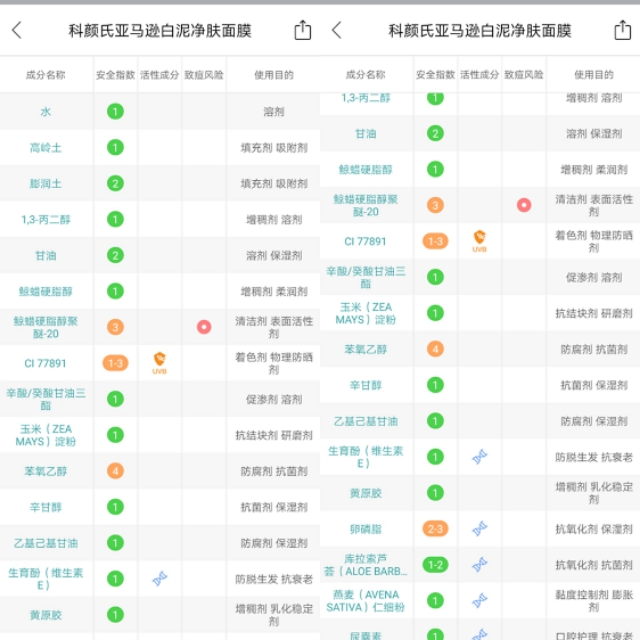Tap UVB shield icon in left panel
This screenshot has height=640, width=640.
pyautogui.click(x=160, y=363)
